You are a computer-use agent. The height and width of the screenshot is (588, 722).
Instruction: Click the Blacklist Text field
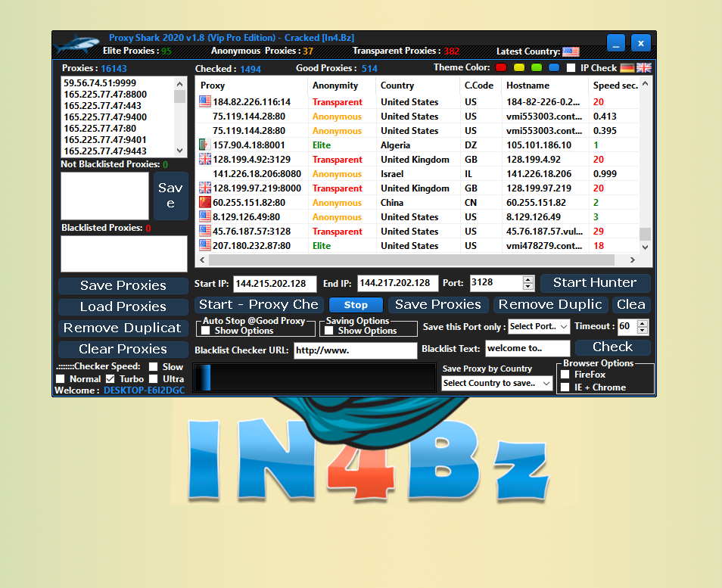pos(527,348)
